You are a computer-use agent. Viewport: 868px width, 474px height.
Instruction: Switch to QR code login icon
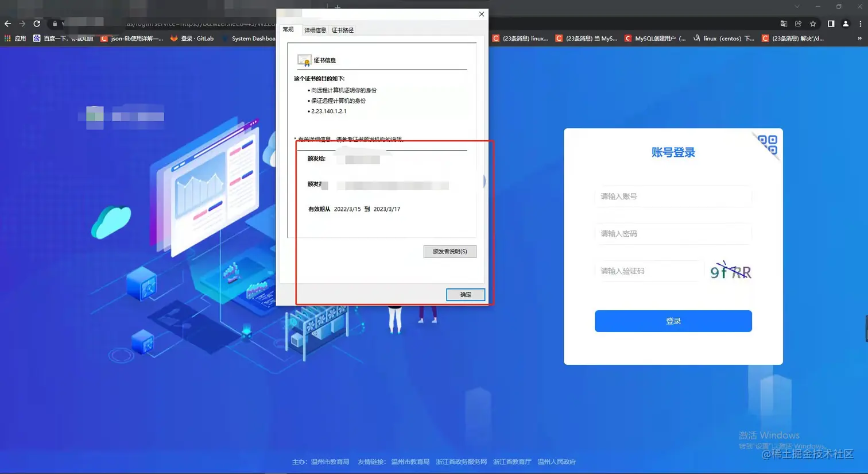[x=768, y=144]
